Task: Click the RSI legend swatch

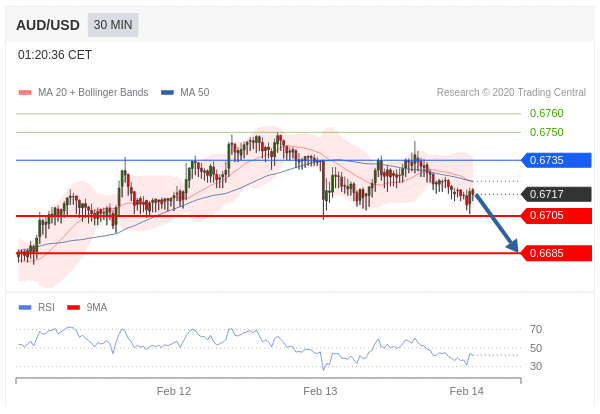Action: tap(25, 307)
